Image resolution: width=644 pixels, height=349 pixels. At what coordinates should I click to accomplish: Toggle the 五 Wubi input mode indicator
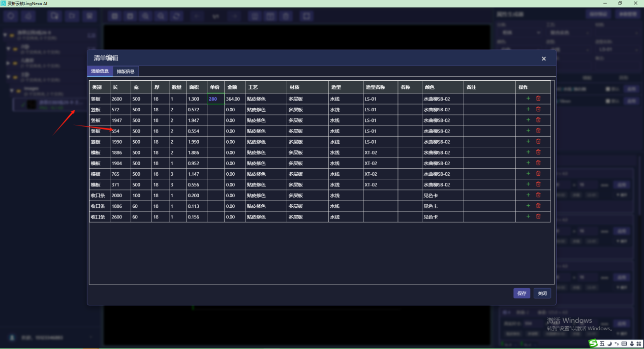tap(602, 344)
